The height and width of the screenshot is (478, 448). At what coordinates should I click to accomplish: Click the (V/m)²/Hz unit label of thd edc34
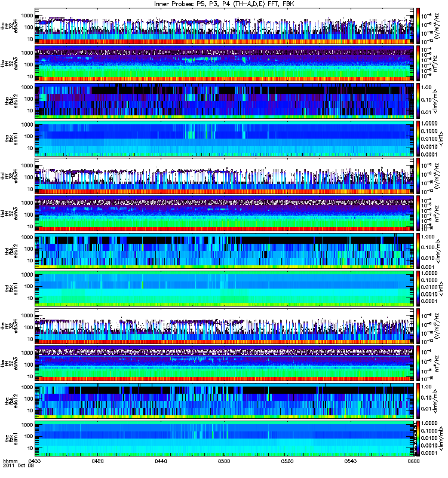click(437, 176)
